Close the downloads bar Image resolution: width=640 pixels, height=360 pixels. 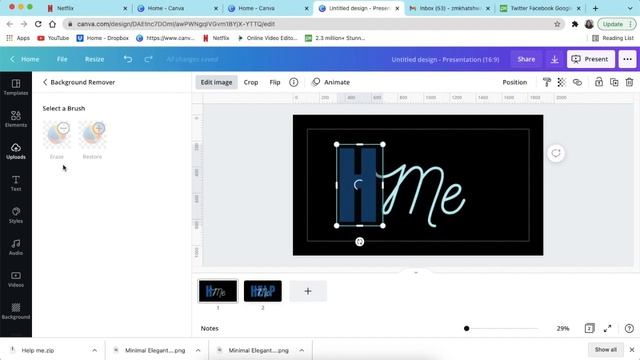click(x=631, y=350)
